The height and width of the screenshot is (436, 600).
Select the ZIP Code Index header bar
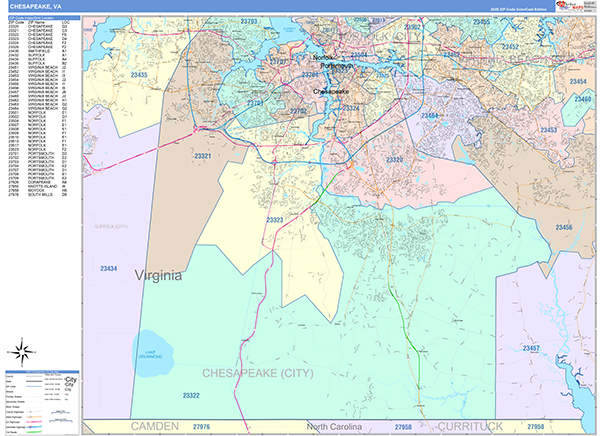pos(44,18)
